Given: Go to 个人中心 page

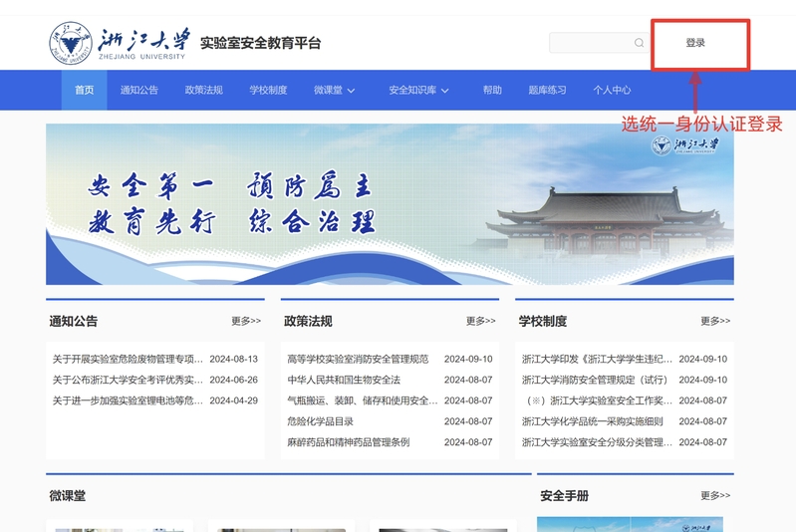Looking at the screenshot, I should (612, 90).
